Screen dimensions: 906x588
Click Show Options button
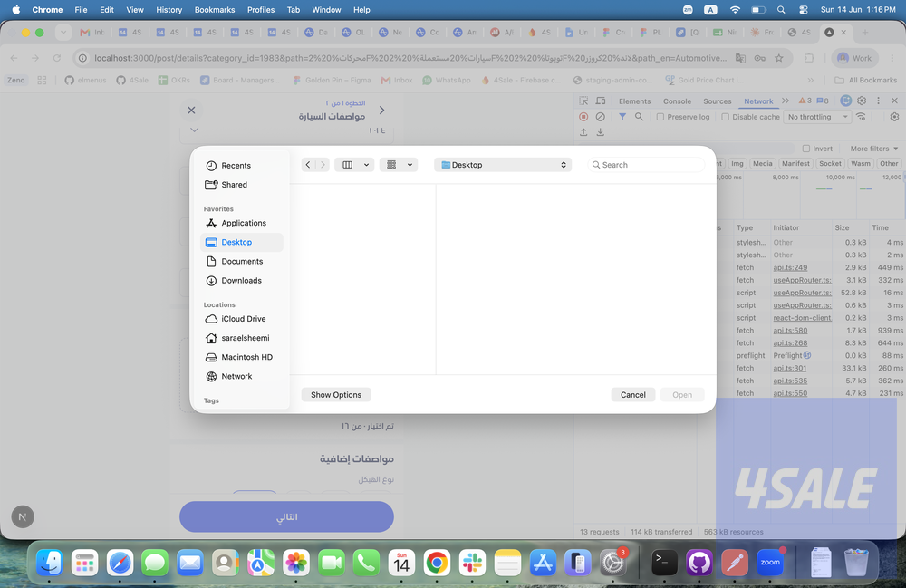(x=336, y=394)
